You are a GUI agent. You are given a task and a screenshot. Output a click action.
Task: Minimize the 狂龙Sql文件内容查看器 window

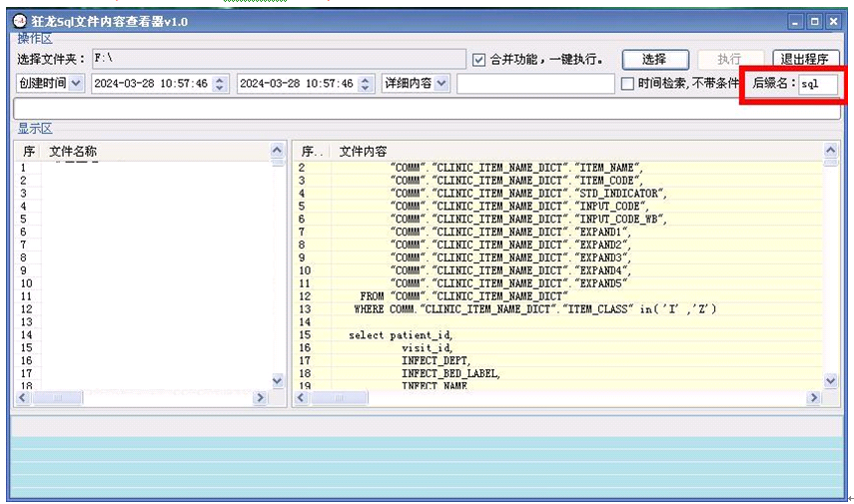[x=795, y=22]
